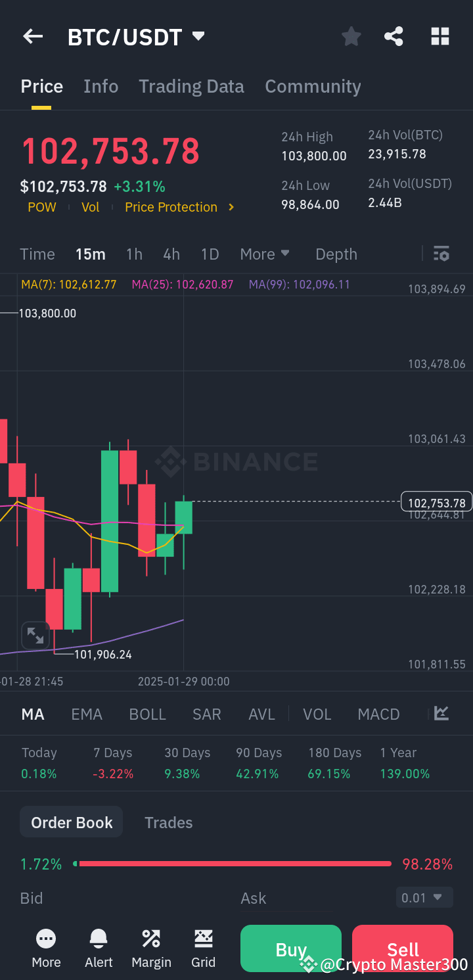Tap the Price Protection link
Screen dimensions: 473x980
tap(171, 207)
